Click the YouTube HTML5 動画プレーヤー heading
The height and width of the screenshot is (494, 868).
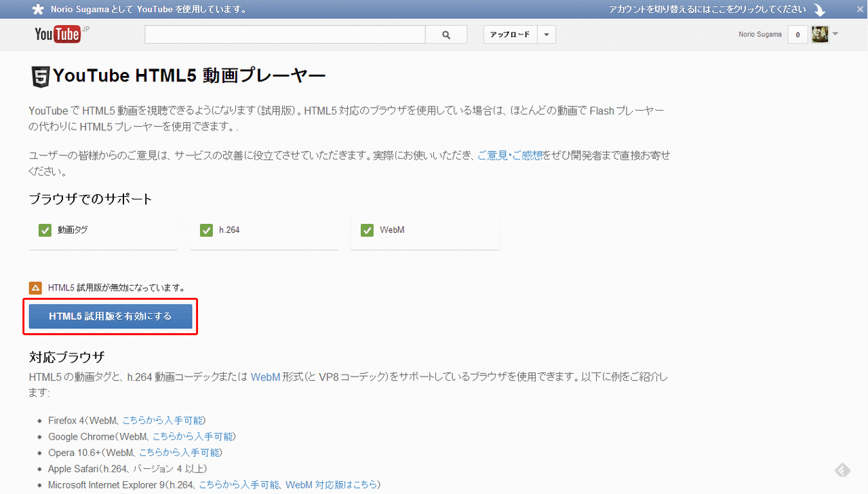189,76
